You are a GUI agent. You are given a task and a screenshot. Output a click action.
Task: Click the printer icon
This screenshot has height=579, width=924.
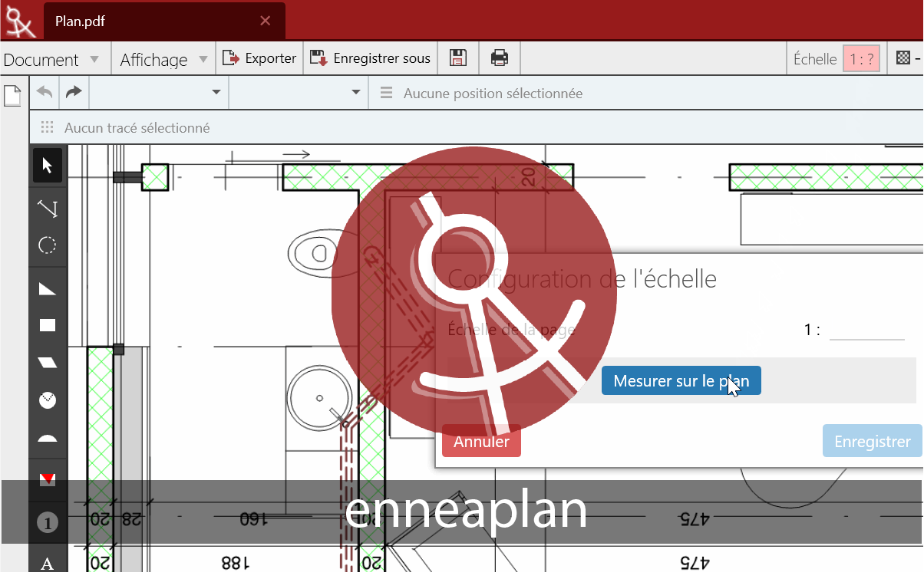(500, 58)
